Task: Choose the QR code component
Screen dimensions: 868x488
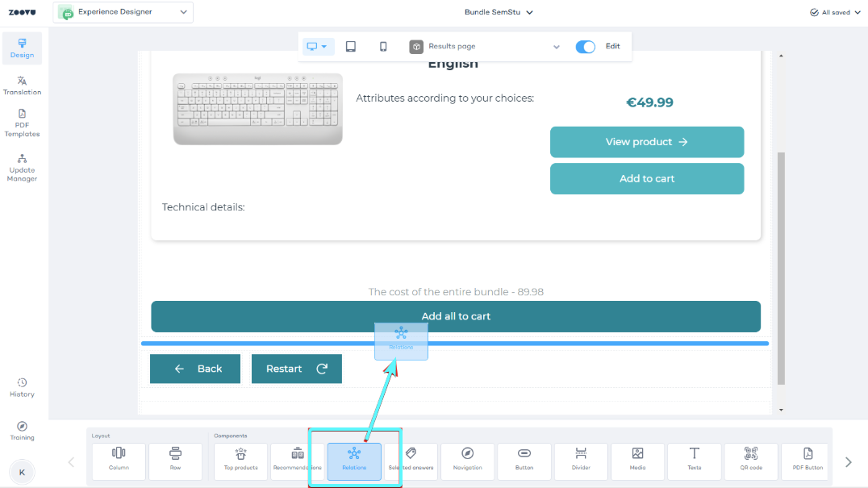Action: [x=751, y=461]
